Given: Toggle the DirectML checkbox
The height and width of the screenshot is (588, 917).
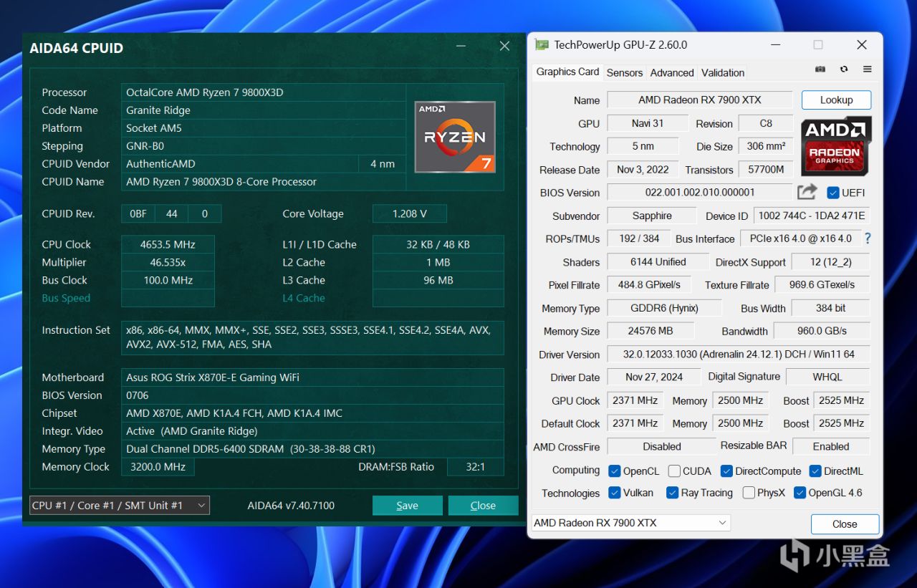Looking at the screenshot, I should pyautogui.click(x=815, y=471).
